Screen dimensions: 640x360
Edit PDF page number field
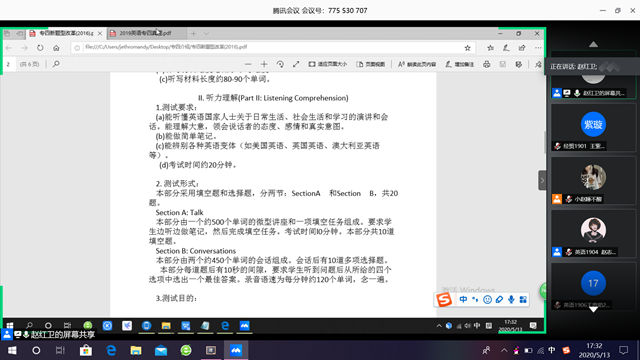pyautogui.click(x=9, y=64)
